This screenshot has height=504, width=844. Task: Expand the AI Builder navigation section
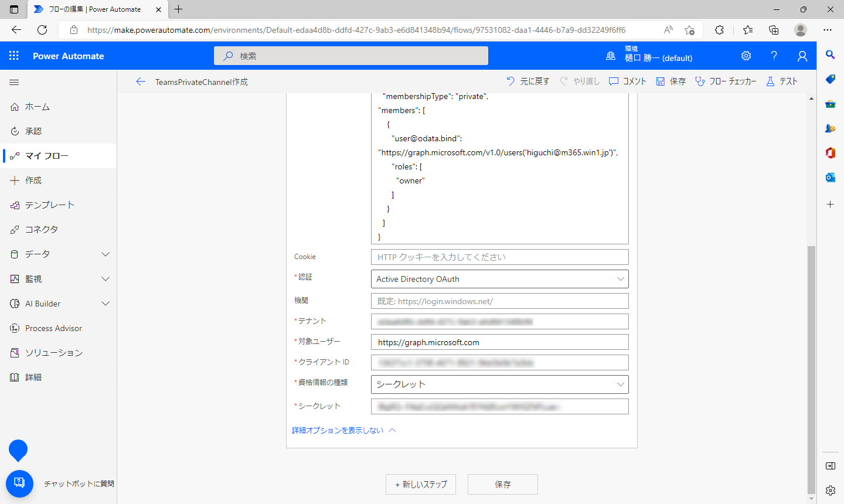click(105, 304)
